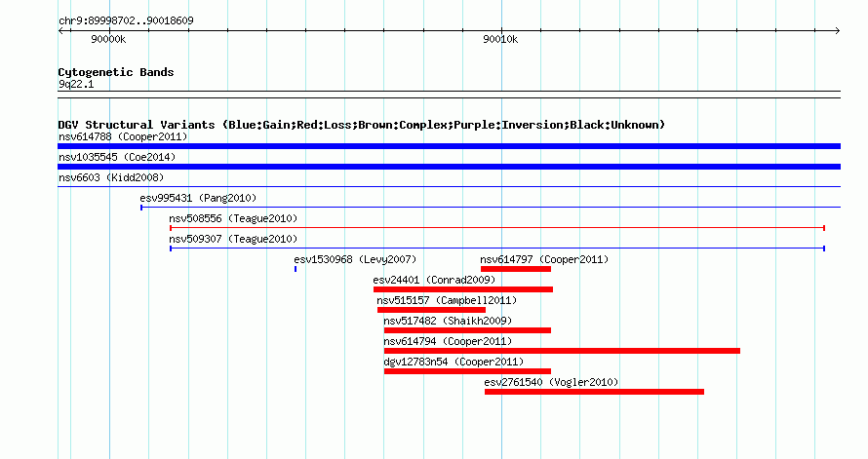This screenshot has height=459, width=868.
Task: Select the nsv1035545 (Coe2014) blue bar
Action: pyautogui.click(x=449, y=167)
